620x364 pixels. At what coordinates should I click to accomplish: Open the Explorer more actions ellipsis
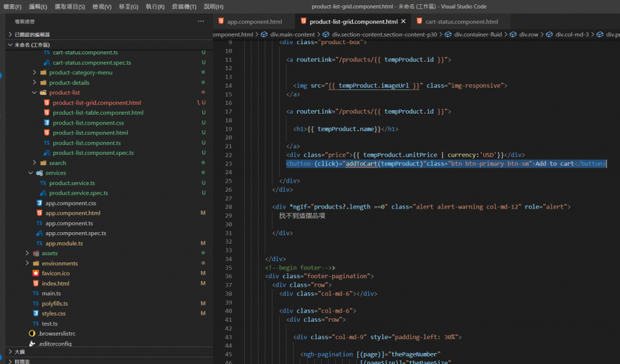pyautogui.click(x=201, y=21)
